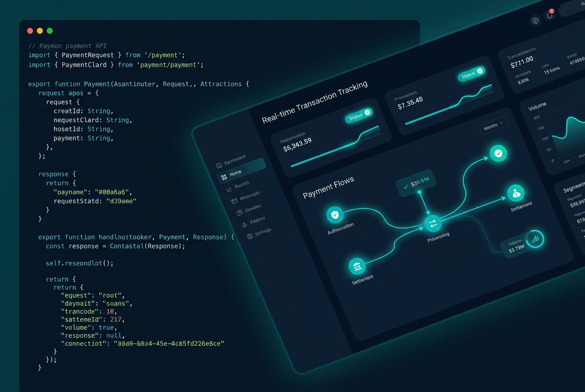Click the "Real-time Transaction Tracking" heading

(315, 102)
